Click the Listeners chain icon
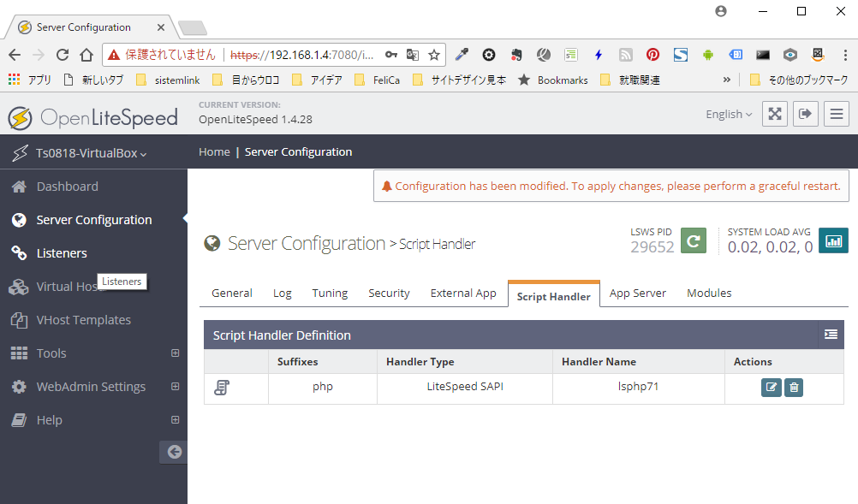The width and height of the screenshot is (858, 504). (19, 253)
